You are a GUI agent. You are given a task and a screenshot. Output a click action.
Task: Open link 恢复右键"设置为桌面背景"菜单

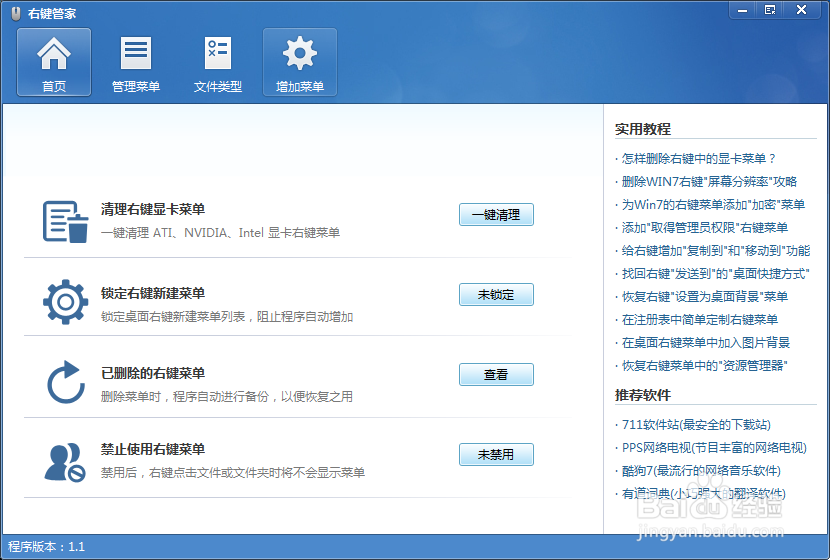click(705, 296)
